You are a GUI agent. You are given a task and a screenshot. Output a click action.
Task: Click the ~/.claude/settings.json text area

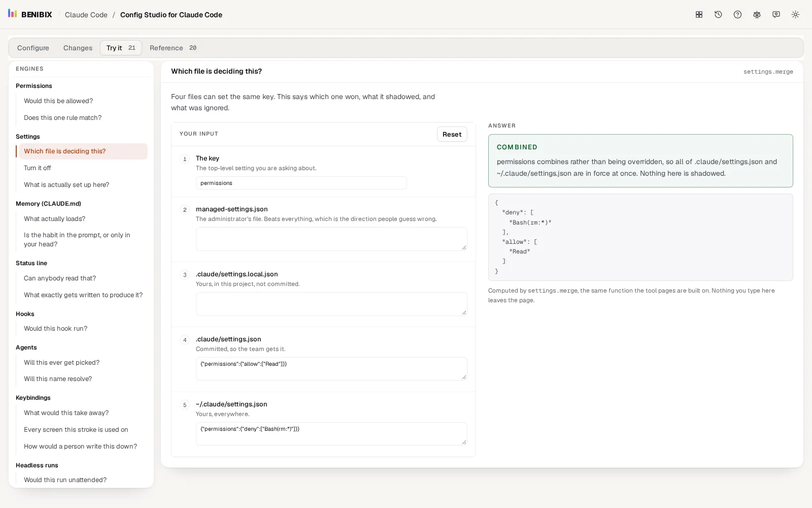(x=331, y=434)
